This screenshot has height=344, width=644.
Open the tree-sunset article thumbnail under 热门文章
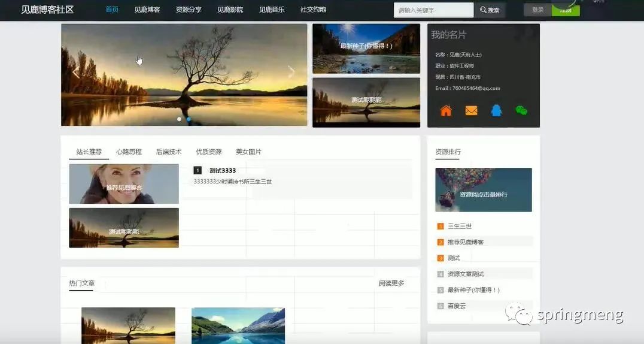point(128,325)
